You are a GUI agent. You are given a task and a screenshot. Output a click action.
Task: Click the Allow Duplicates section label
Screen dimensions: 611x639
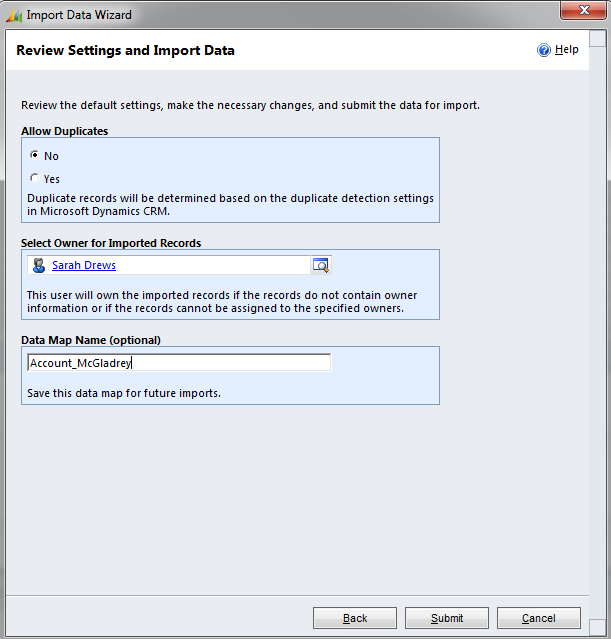point(65,131)
